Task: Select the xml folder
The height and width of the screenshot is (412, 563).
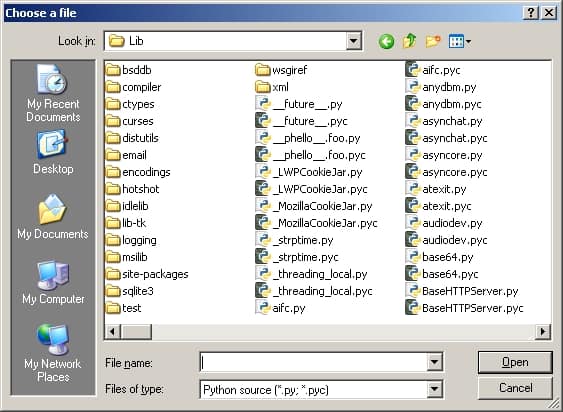Action: point(272,87)
